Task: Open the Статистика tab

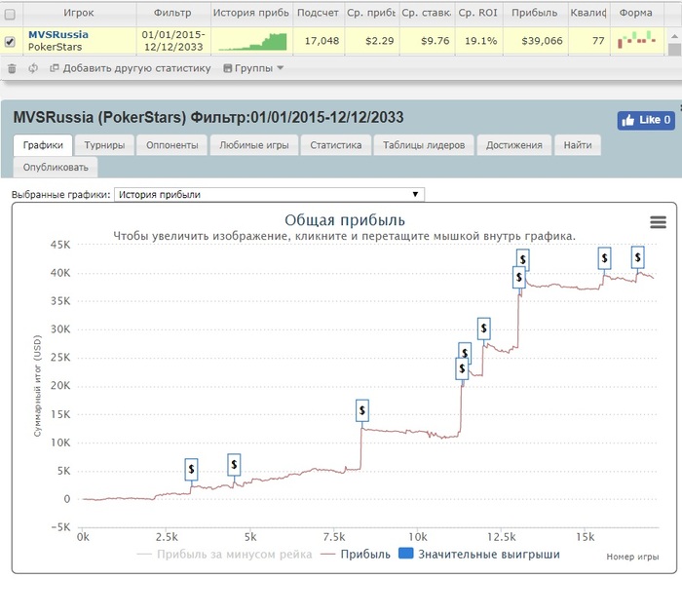Action: click(x=336, y=145)
